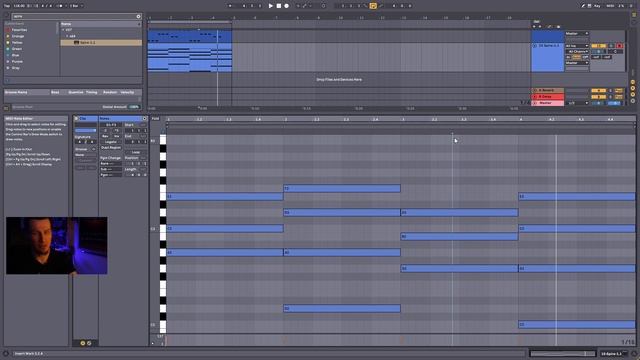Select the B Delay return track

(x=548, y=96)
